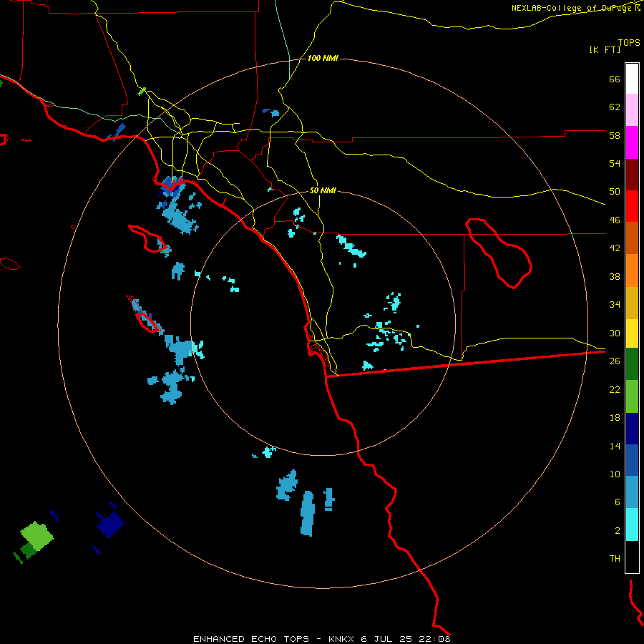
Task: Click the 22 legend value
Action: point(615,389)
